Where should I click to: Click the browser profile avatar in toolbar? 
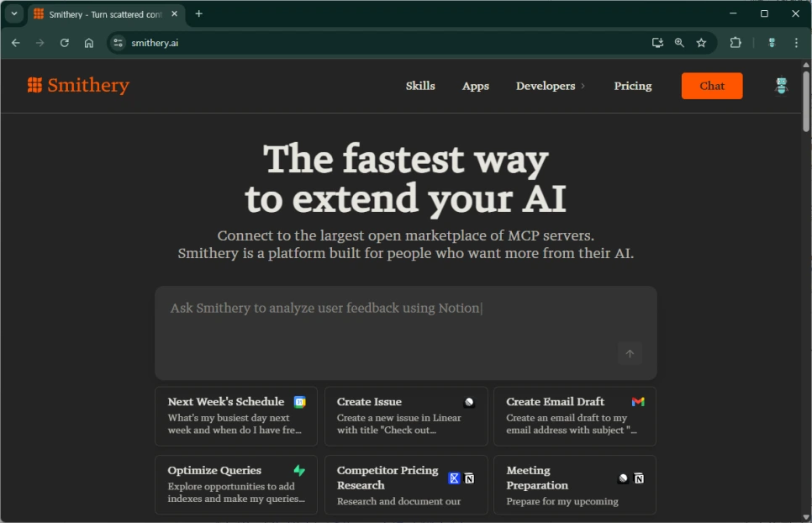tap(772, 43)
